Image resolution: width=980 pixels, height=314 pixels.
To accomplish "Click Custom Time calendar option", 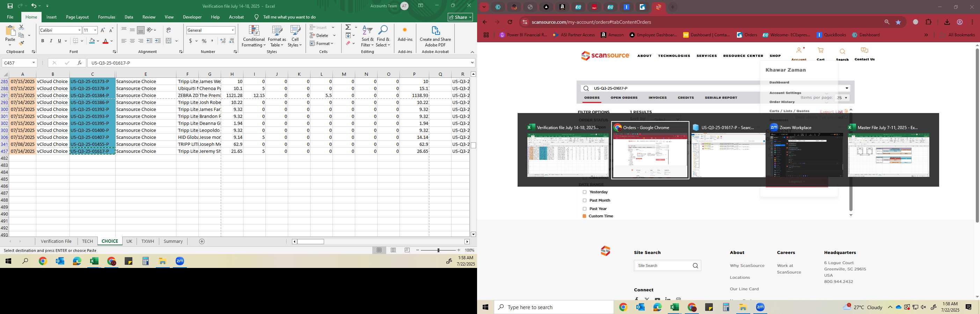I will (x=598, y=216).
